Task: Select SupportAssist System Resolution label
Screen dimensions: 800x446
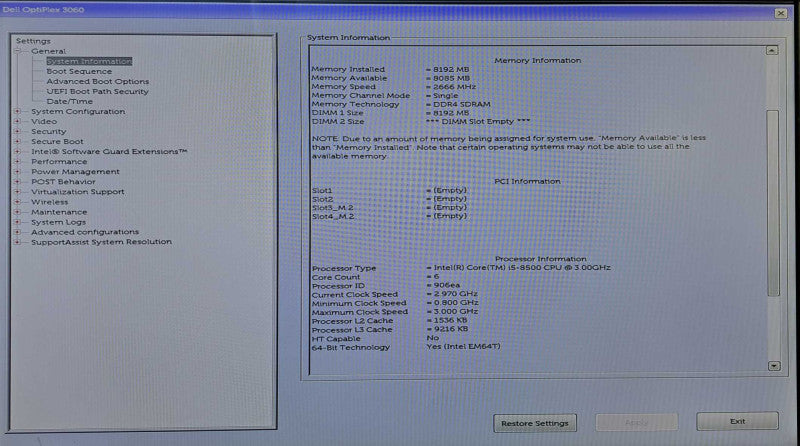Action: [x=102, y=242]
